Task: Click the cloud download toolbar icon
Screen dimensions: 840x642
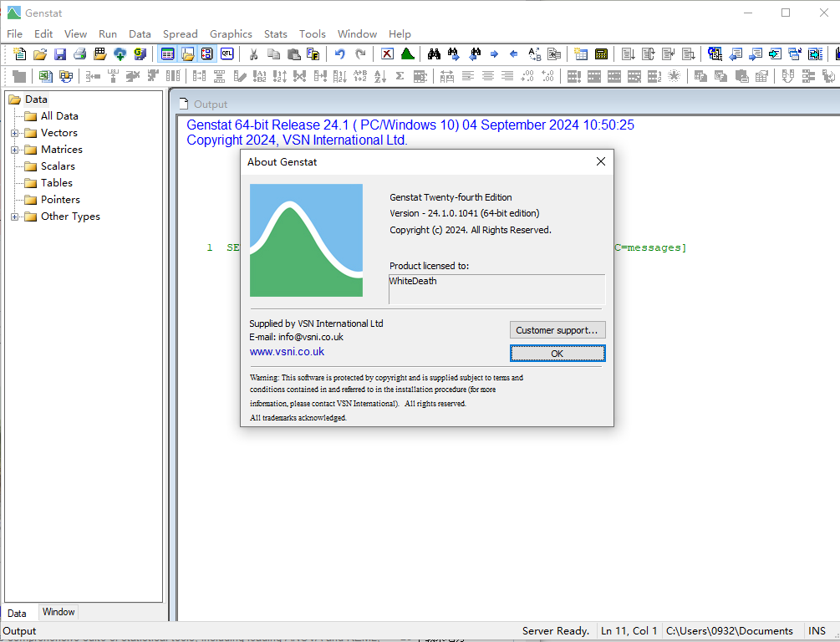Action: tap(120, 54)
